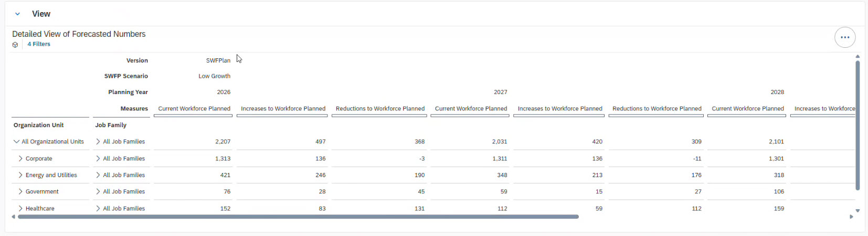The height and width of the screenshot is (236, 868).
Task: Click the scroll left arrow of horizontal scrollbar
Action: [x=13, y=217]
